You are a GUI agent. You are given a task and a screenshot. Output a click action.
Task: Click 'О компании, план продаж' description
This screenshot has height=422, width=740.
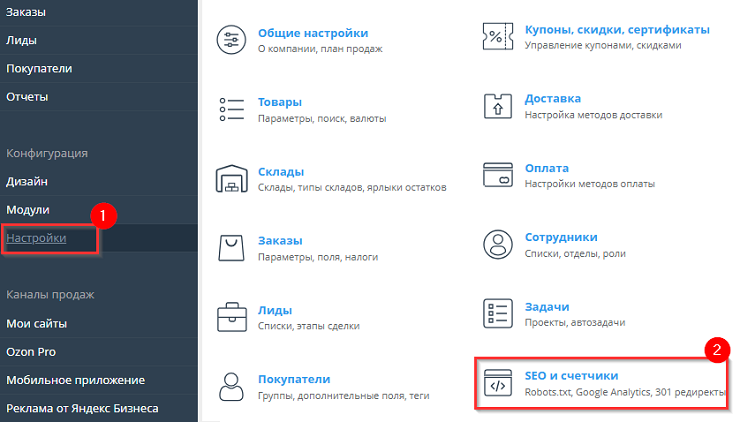tap(320, 49)
